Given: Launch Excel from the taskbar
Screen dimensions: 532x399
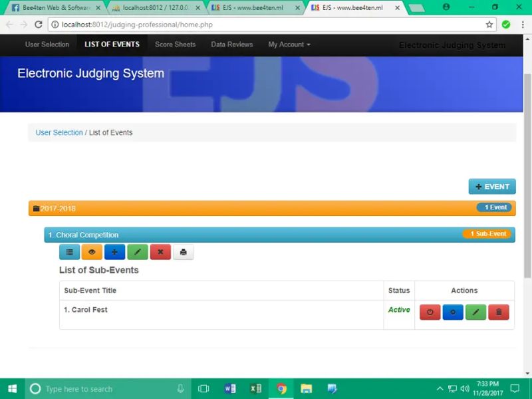Looking at the screenshot, I should 256,388.
